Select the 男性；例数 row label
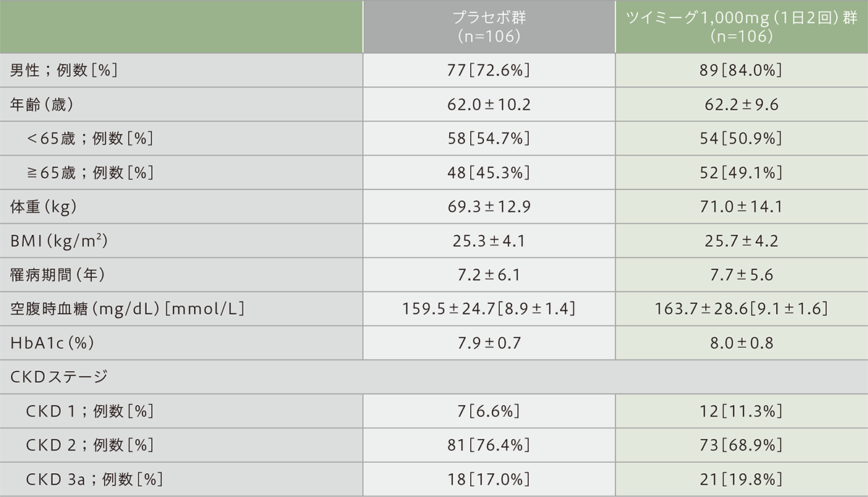This screenshot has width=868, height=497. tap(64, 70)
